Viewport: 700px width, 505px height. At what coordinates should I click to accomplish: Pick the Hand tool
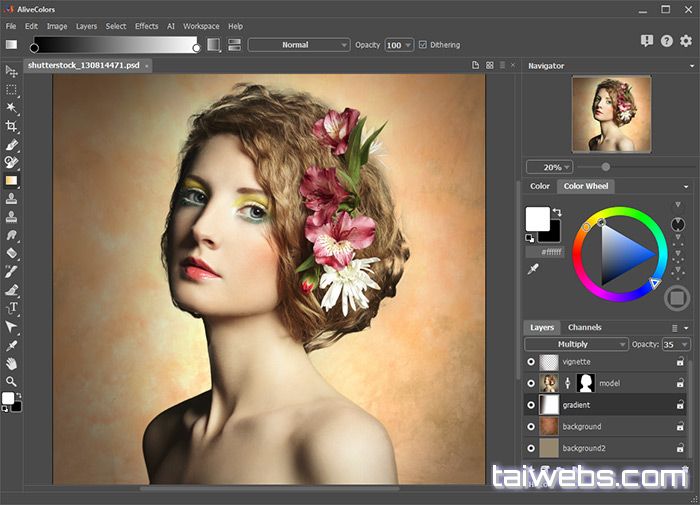click(x=12, y=363)
